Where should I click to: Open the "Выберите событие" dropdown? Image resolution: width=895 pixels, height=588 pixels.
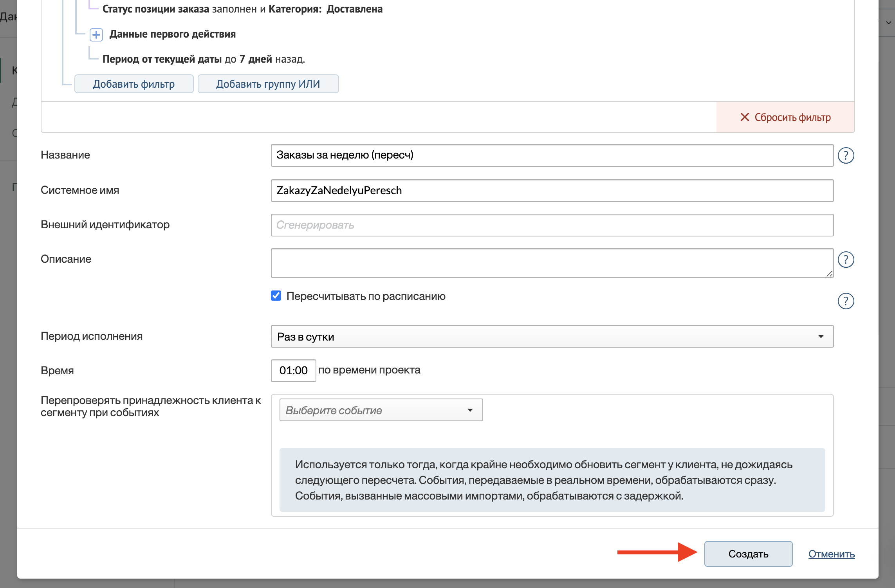click(x=381, y=410)
